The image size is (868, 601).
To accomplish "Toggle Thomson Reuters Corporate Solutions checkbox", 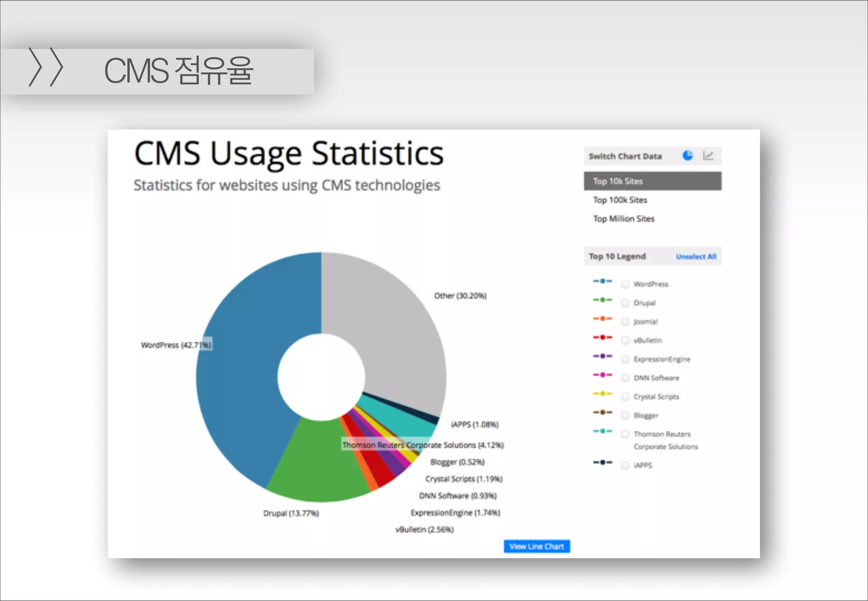I will [x=625, y=434].
